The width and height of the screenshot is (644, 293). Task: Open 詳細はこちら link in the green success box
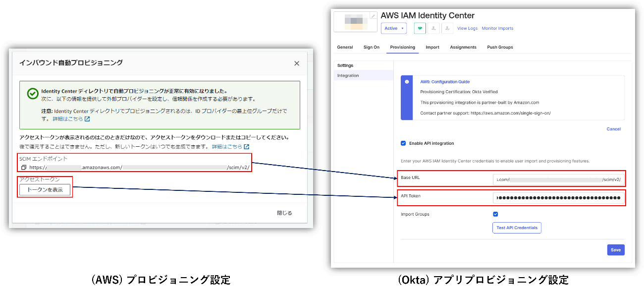71,119
